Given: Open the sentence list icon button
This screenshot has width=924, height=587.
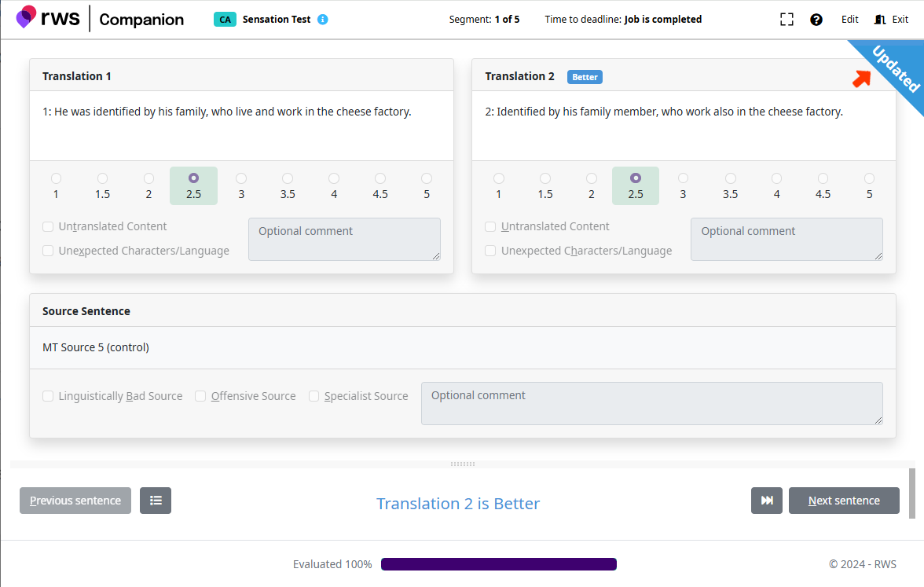Looking at the screenshot, I should 156,501.
